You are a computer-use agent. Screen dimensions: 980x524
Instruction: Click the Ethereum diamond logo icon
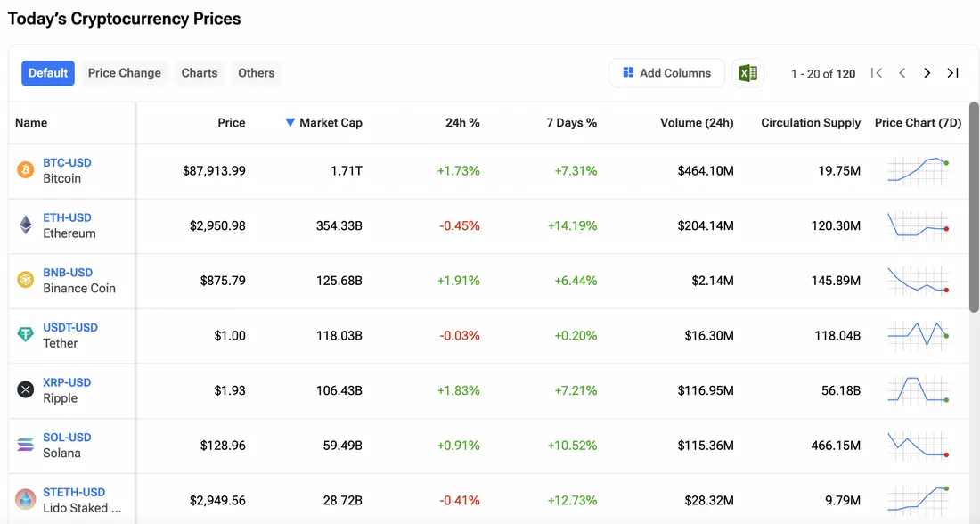point(26,225)
